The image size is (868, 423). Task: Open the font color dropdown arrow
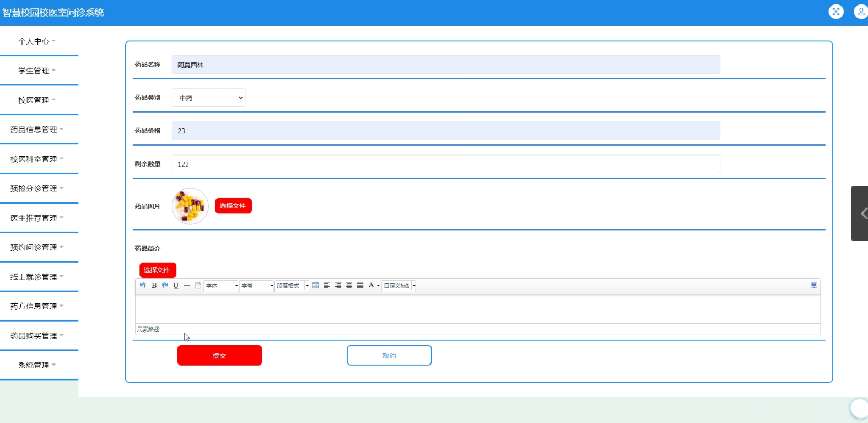378,286
